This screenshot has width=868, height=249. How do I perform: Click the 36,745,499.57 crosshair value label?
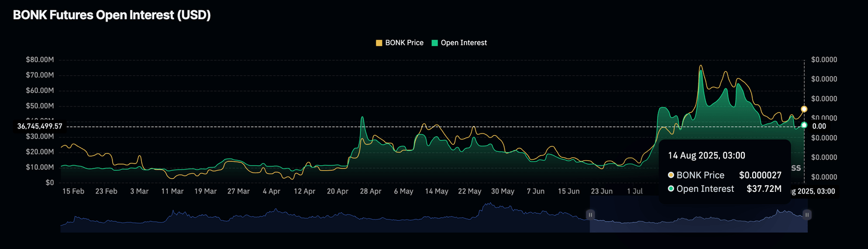click(x=40, y=126)
